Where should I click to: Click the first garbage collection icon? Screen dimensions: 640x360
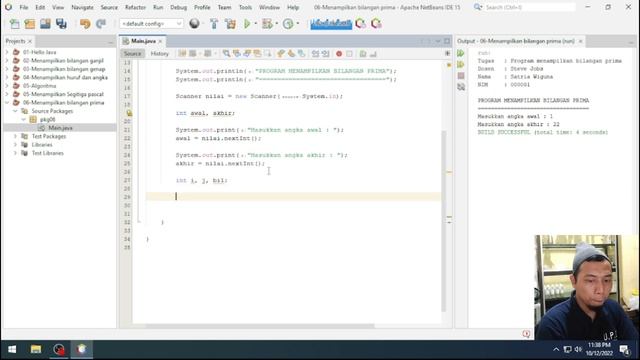click(360, 24)
